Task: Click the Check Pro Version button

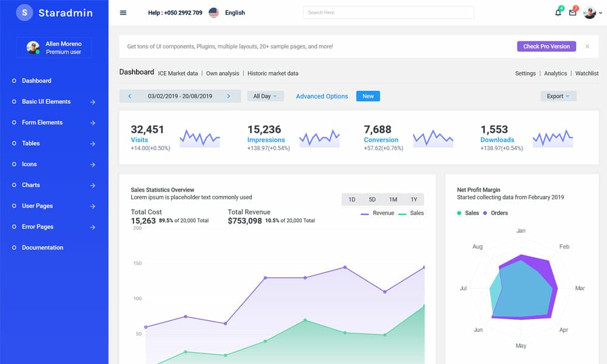Action: (x=546, y=46)
